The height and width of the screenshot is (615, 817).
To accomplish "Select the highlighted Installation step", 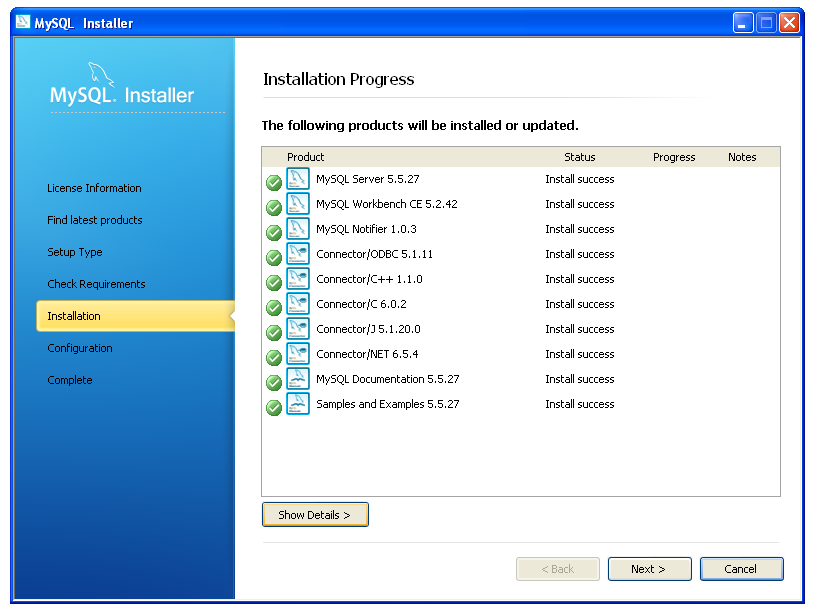I will [135, 316].
